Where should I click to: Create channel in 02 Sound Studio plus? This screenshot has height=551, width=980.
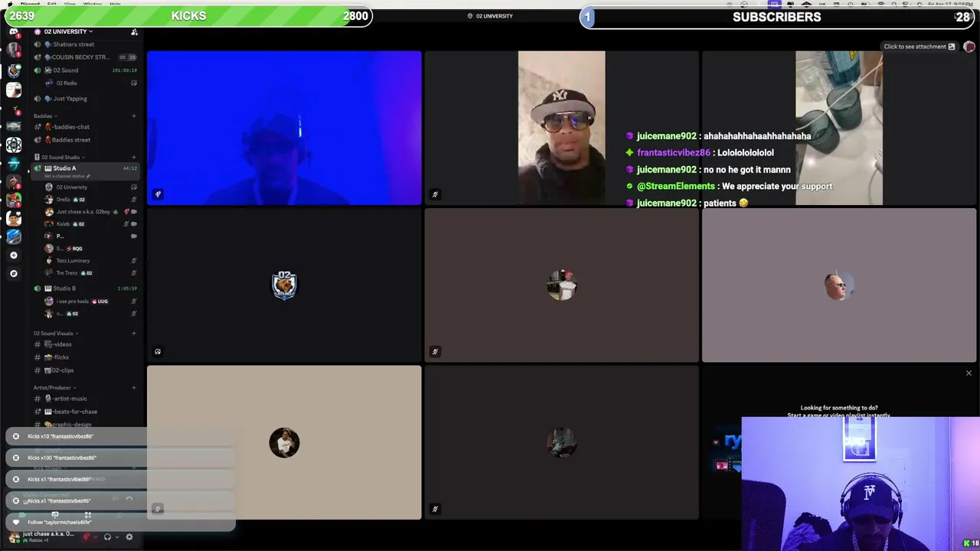[134, 157]
